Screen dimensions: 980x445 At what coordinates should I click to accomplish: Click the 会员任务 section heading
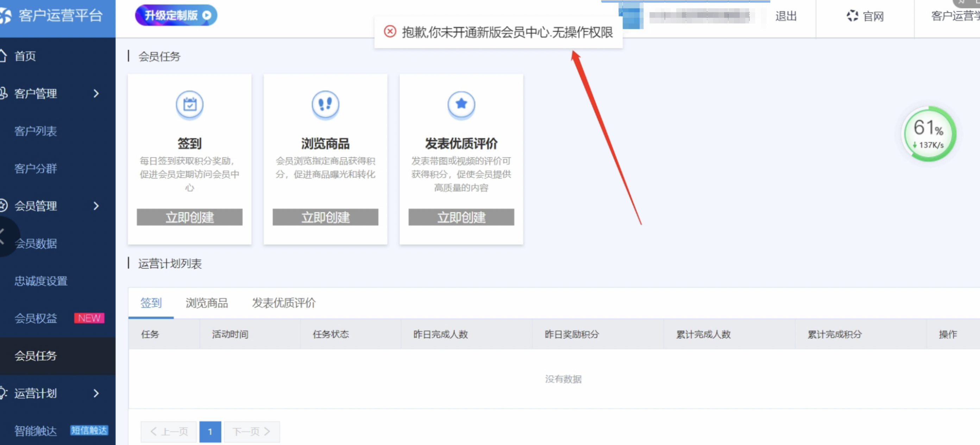pos(159,56)
